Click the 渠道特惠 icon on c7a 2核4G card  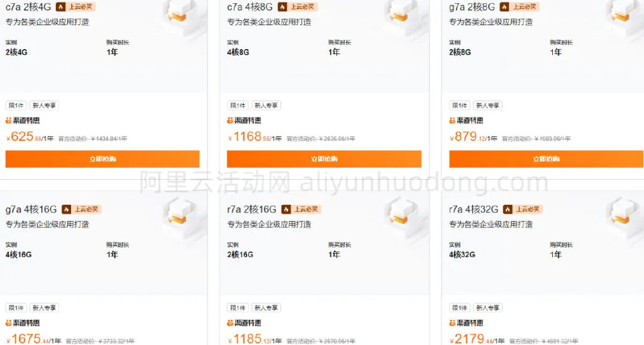tap(8, 121)
